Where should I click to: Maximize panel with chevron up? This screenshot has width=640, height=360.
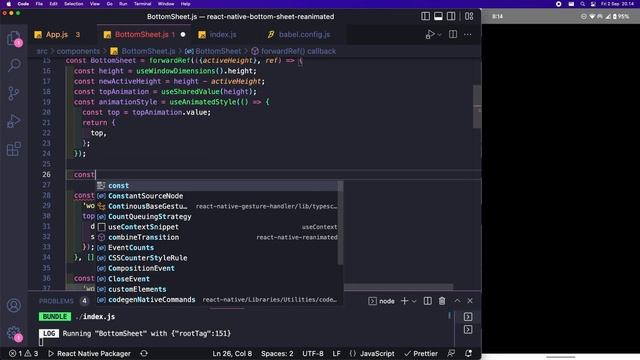pyautogui.click(x=457, y=301)
